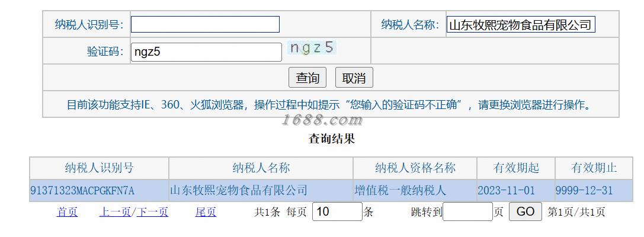Click column header 纳税人资格名称
The height and width of the screenshot is (237, 644).
click(x=415, y=168)
